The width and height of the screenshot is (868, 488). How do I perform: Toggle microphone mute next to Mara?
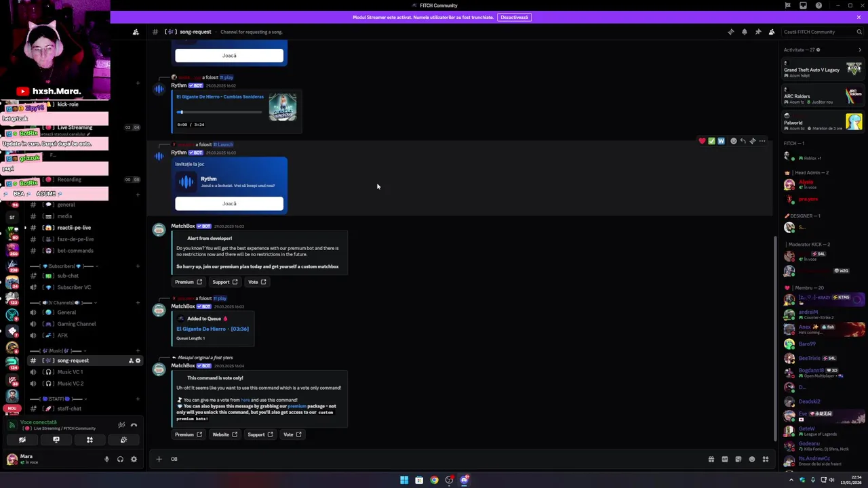106,459
